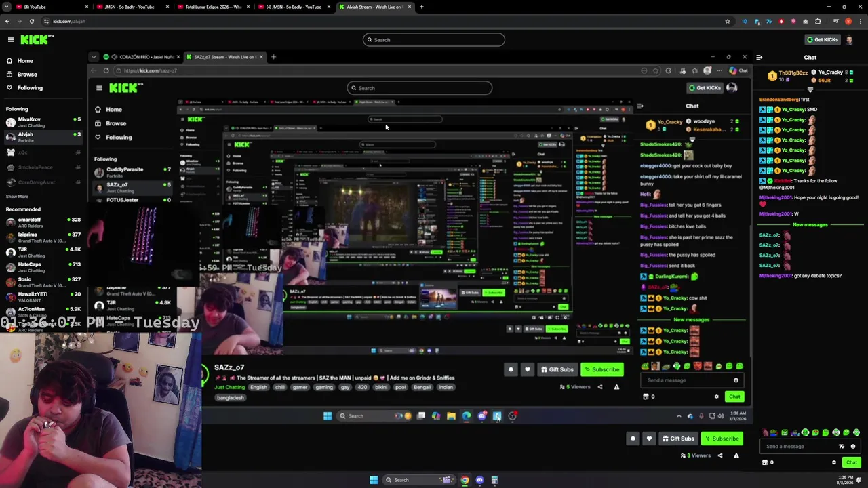This screenshot has width=868, height=488.
Task: Click share icon beside 3 Viewers
Action: [720, 455]
